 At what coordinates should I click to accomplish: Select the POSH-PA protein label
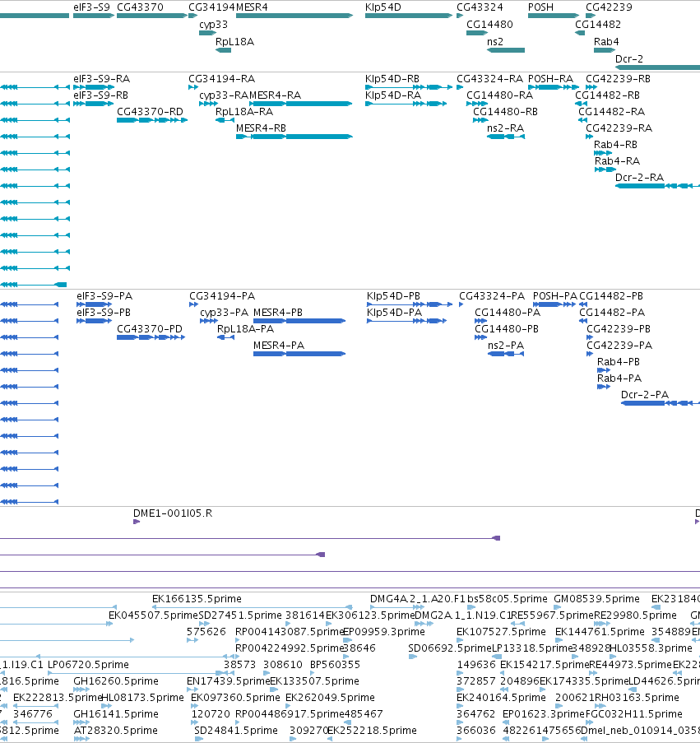(555, 296)
